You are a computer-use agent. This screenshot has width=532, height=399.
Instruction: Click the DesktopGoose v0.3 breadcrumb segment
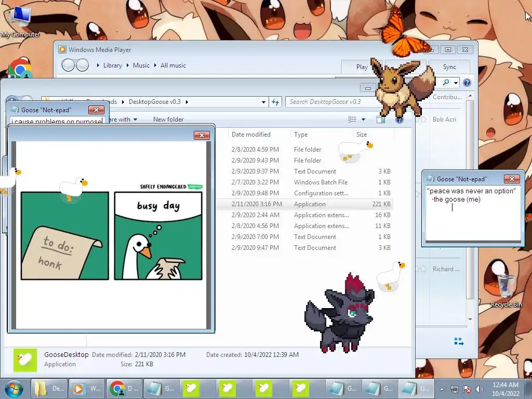tap(155, 102)
